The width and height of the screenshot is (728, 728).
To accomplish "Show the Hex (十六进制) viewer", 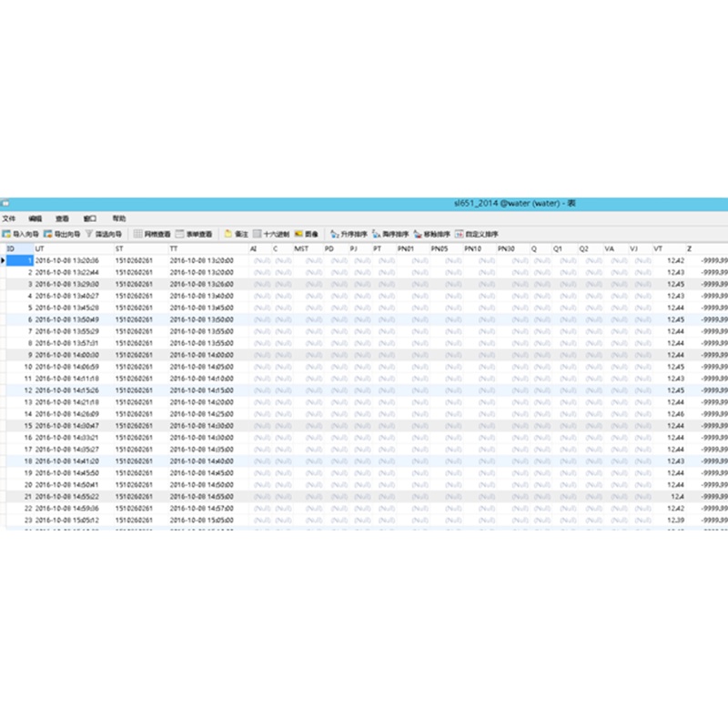I will pos(271,234).
